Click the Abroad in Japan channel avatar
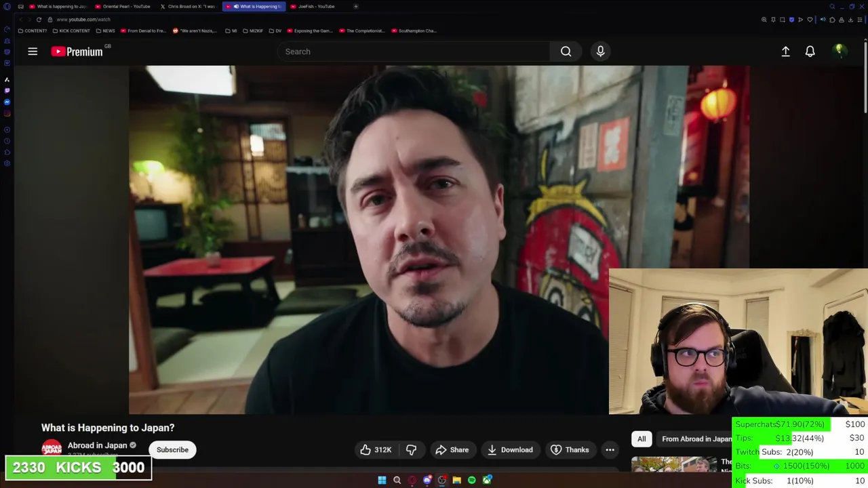Viewport: 868px width, 488px height. point(52,449)
